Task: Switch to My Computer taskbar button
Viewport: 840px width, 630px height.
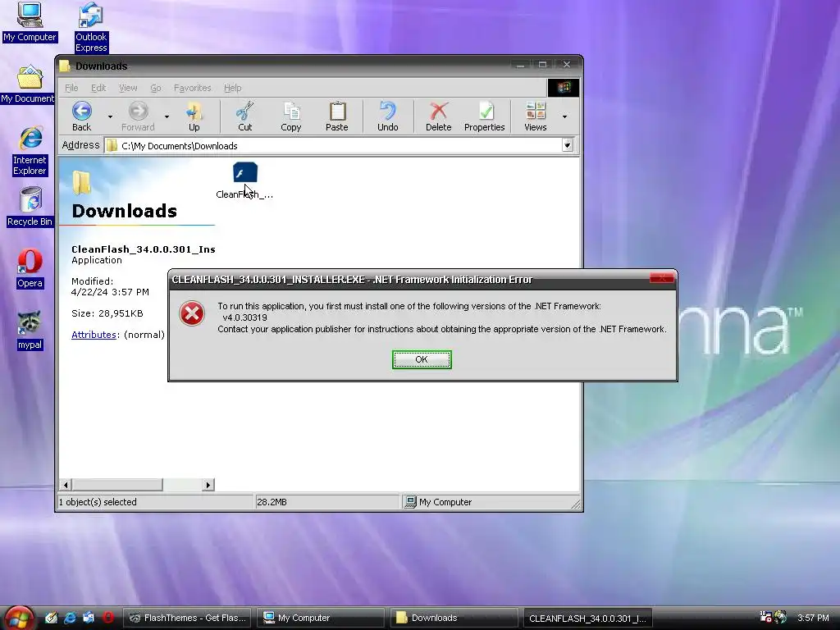Action: pyautogui.click(x=321, y=618)
